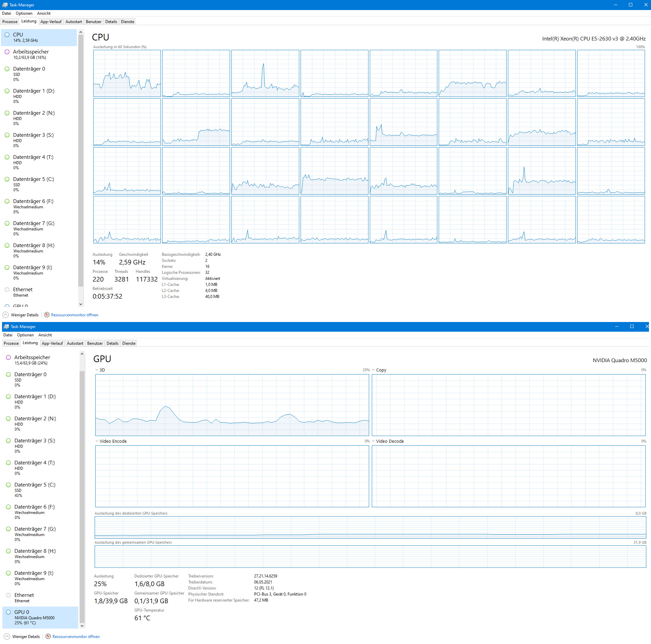Click the Ethernet circle icon in the bottom sidebar
Viewport: 651px width, 644px height.
[8, 595]
